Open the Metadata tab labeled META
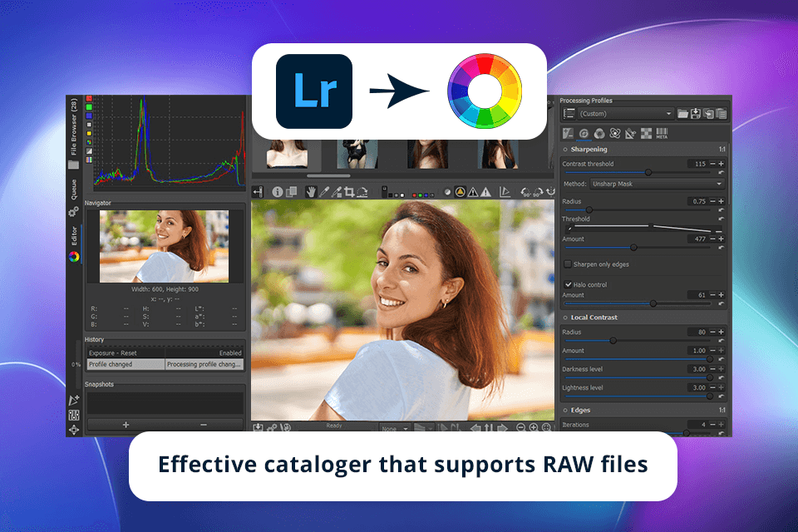 point(662,133)
